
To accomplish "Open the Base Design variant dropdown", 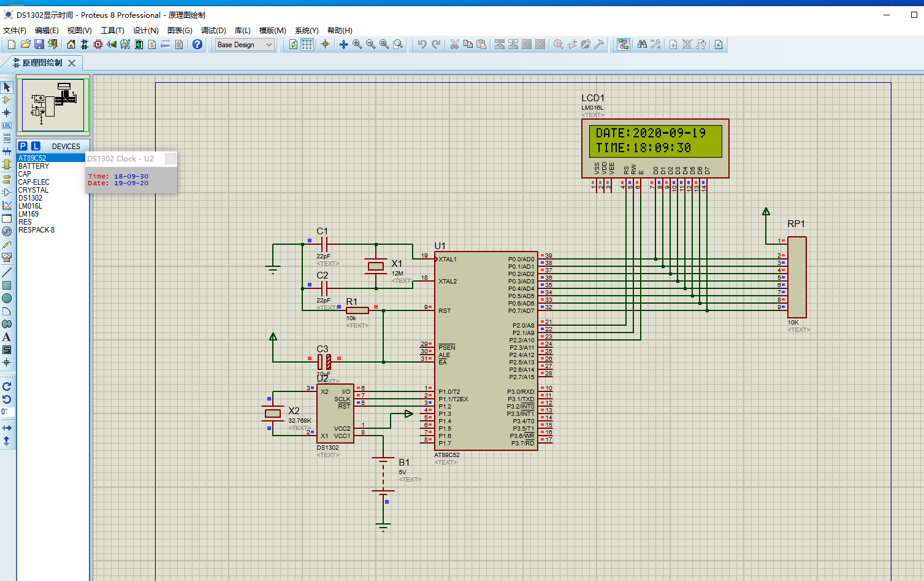I will pyautogui.click(x=245, y=45).
